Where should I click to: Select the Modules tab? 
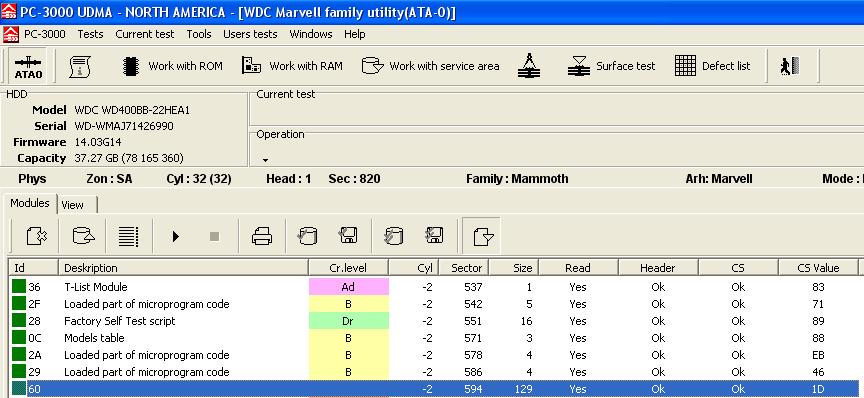30,203
